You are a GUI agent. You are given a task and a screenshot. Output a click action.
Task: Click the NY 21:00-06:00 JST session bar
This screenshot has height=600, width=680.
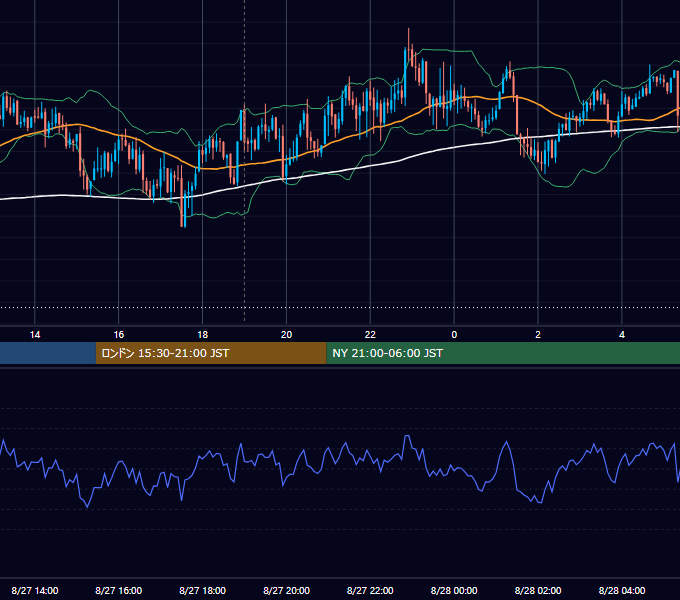[503, 353]
